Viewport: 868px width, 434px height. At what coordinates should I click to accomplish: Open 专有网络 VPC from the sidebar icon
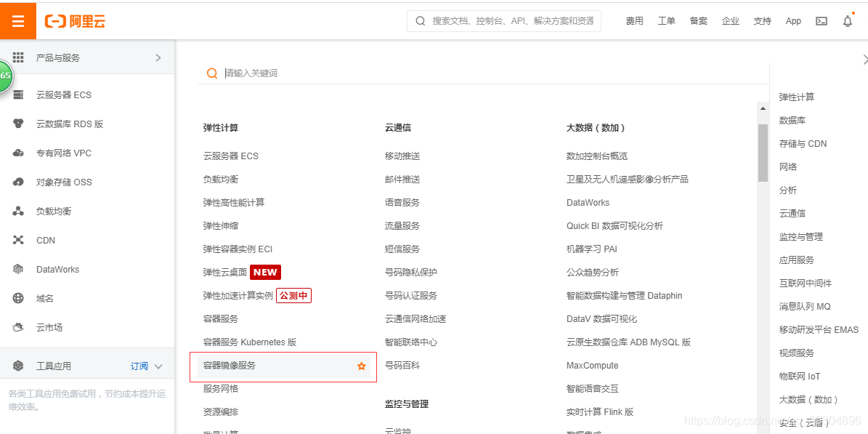click(16, 153)
